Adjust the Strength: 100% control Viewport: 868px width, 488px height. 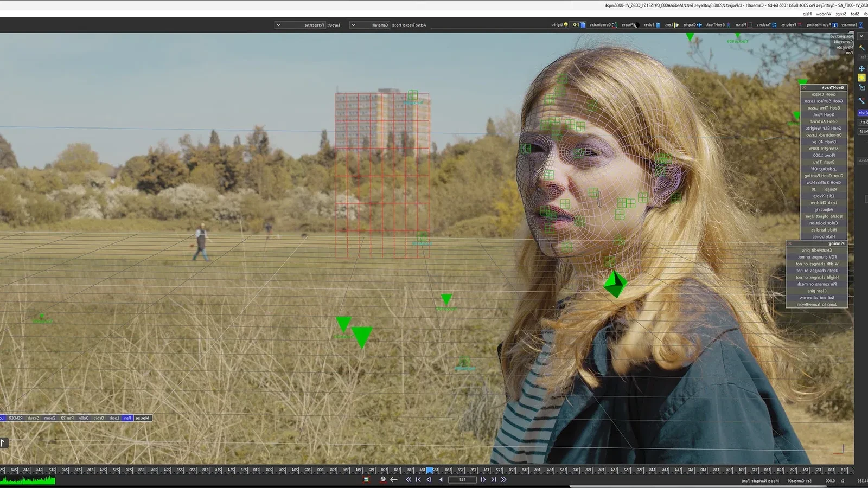[x=824, y=149]
